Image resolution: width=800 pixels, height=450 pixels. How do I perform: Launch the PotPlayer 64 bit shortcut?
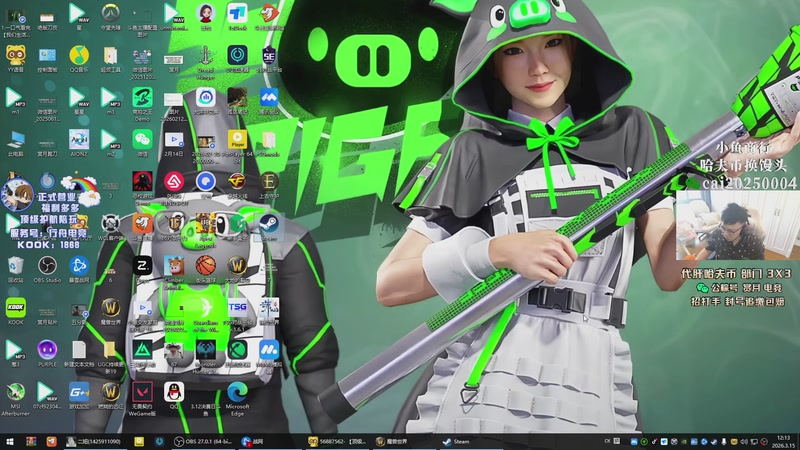pyautogui.click(x=237, y=146)
